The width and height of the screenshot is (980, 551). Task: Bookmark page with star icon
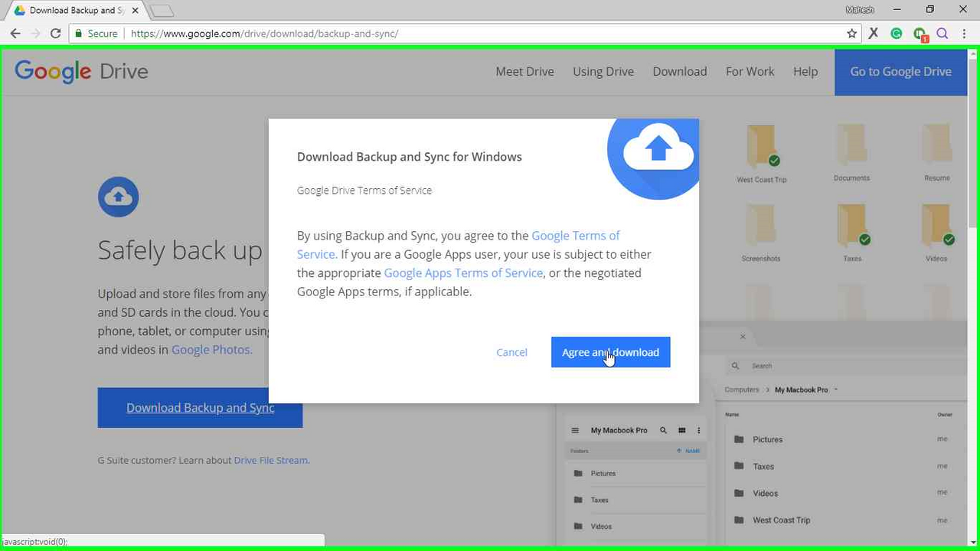click(x=851, y=34)
